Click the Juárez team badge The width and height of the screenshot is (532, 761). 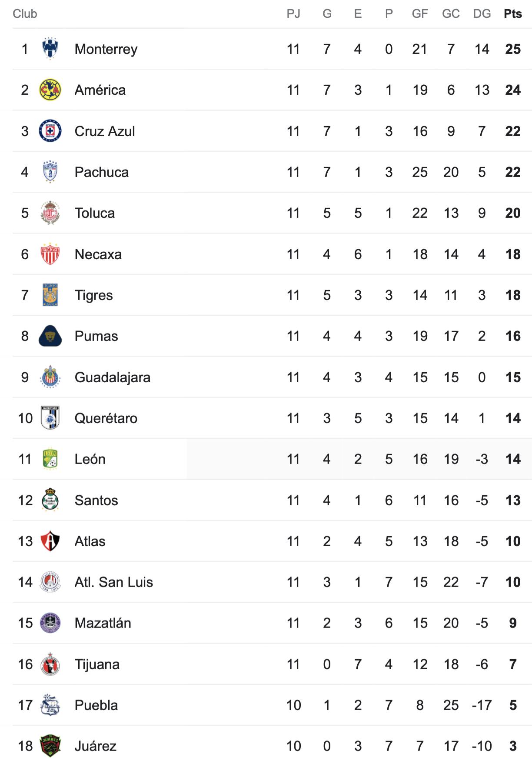pos(50,746)
